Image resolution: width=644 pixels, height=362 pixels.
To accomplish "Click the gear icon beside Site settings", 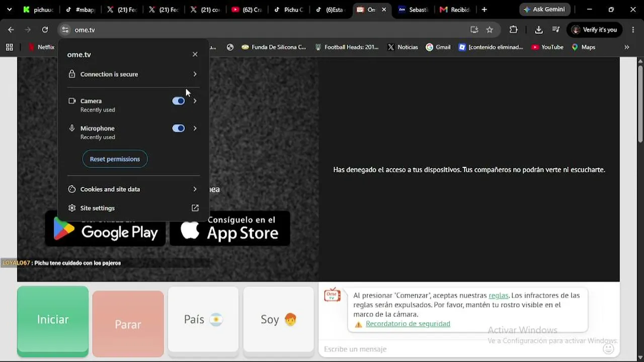I will [72, 208].
